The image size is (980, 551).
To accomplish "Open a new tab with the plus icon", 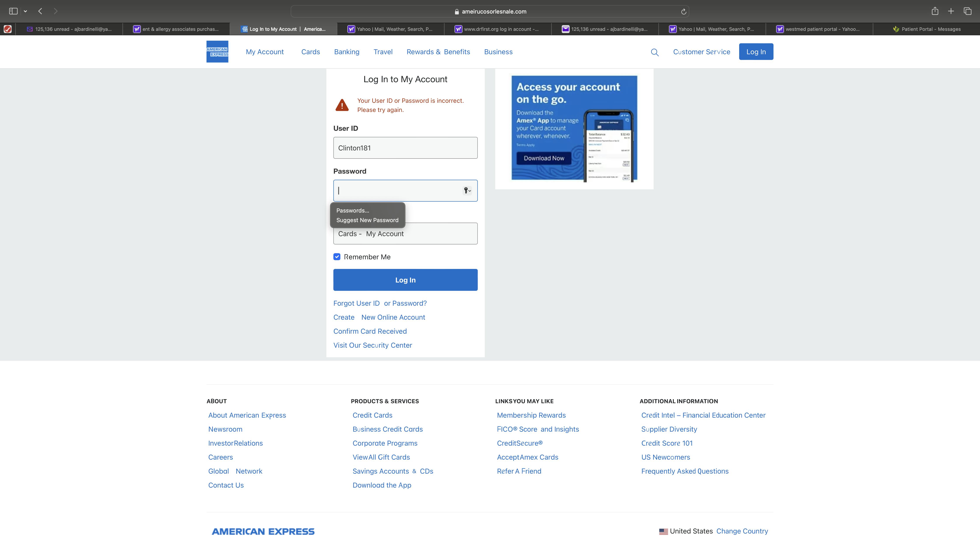I will (x=951, y=11).
